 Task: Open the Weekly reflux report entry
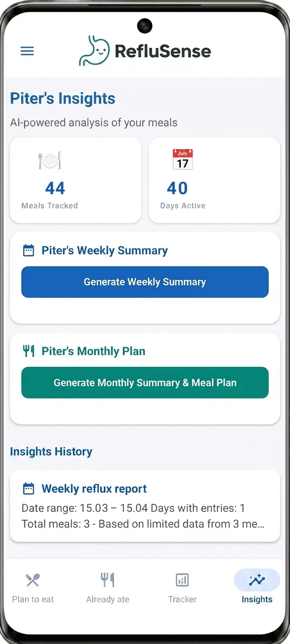(x=145, y=505)
